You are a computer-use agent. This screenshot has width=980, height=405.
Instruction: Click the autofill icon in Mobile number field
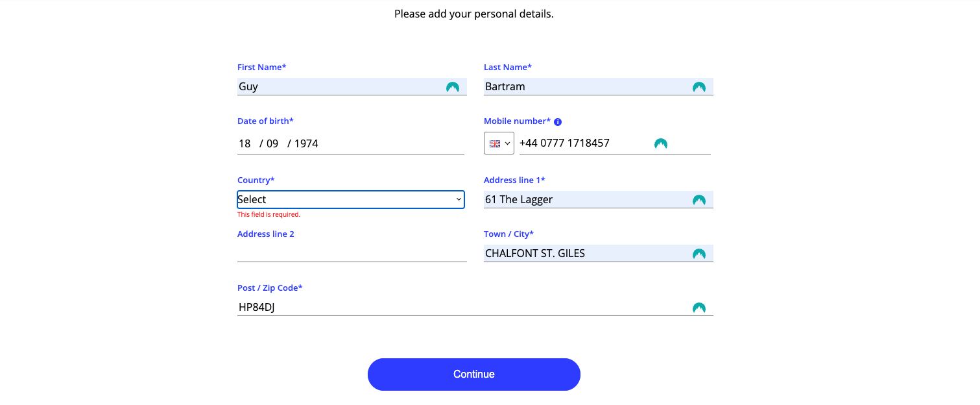point(660,143)
